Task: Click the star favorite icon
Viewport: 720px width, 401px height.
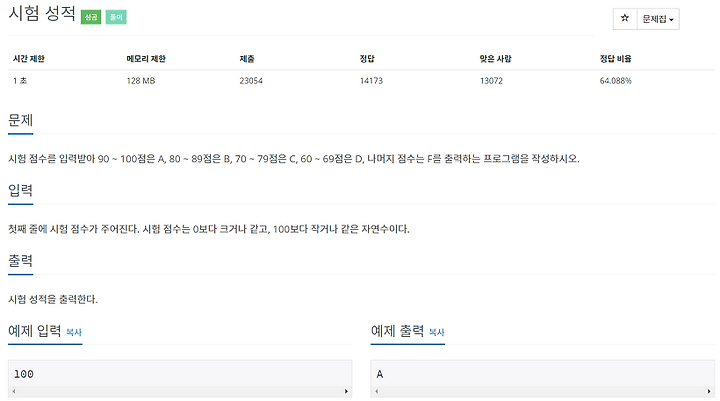Action: click(x=625, y=19)
